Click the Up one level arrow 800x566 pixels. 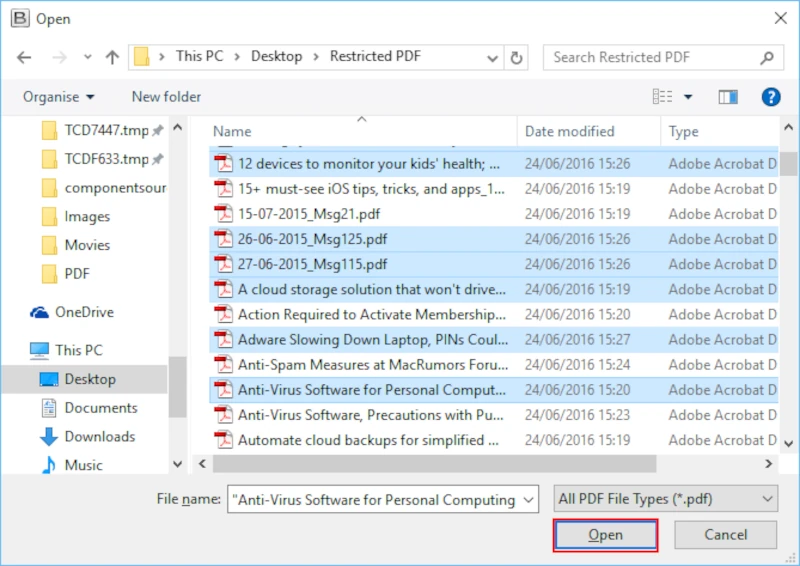[x=112, y=57]
